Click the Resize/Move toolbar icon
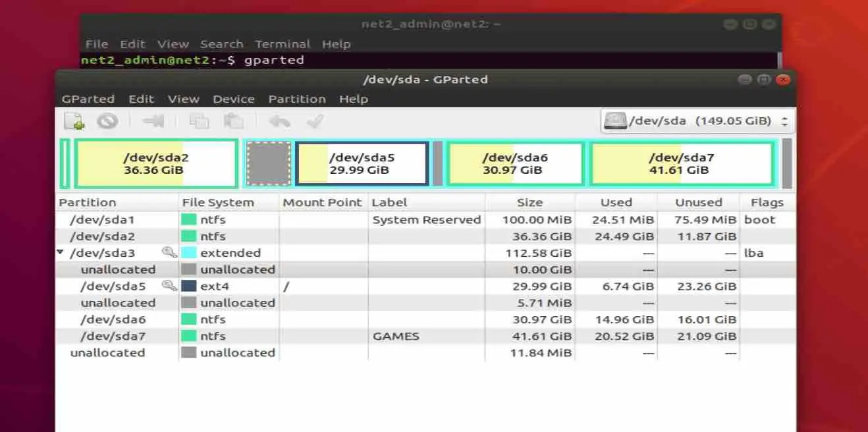868x432 pixels. (x=153, y=121)
